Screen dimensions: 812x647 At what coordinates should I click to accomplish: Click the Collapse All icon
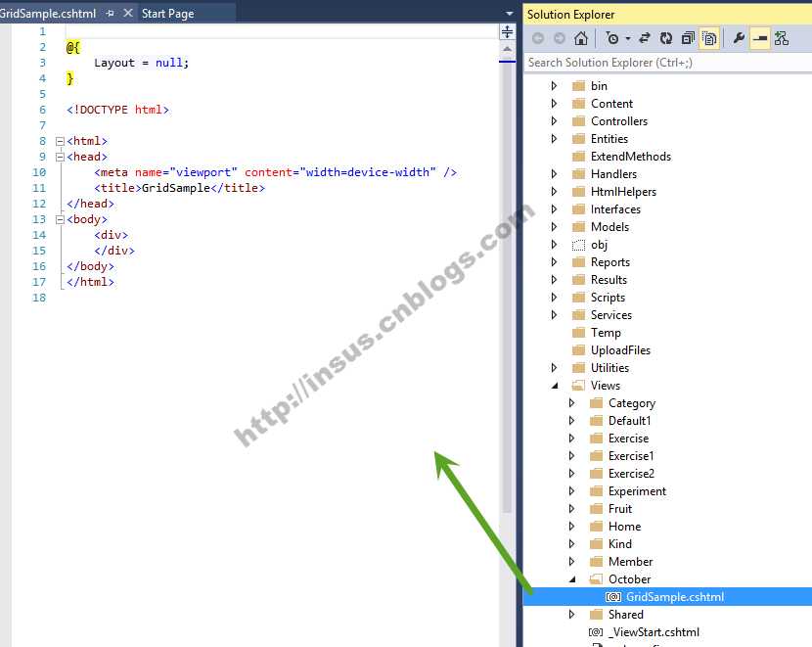(x=688, y=38)
